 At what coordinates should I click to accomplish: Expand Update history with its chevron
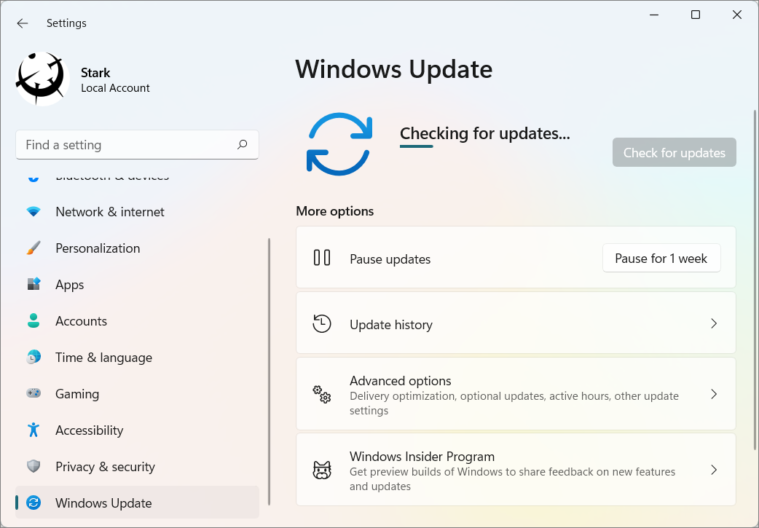point(713,323)
